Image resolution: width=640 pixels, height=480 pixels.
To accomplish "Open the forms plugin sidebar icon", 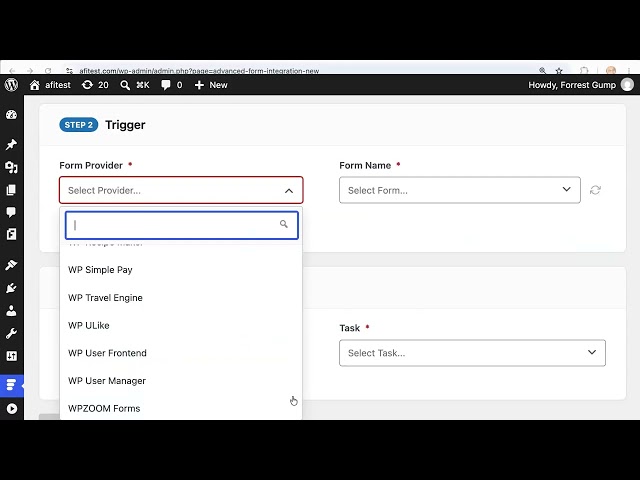I will click(11, 234).
